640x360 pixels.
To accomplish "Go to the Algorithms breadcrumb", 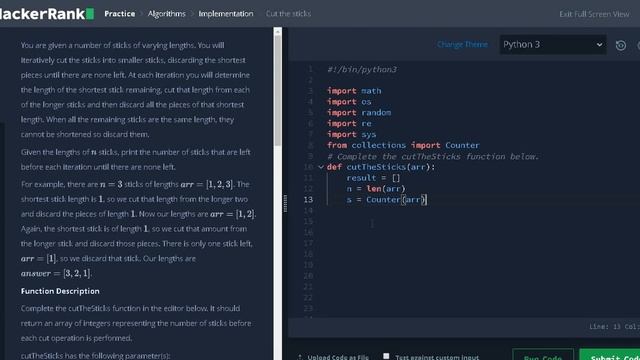I will [x=167, y=14].
